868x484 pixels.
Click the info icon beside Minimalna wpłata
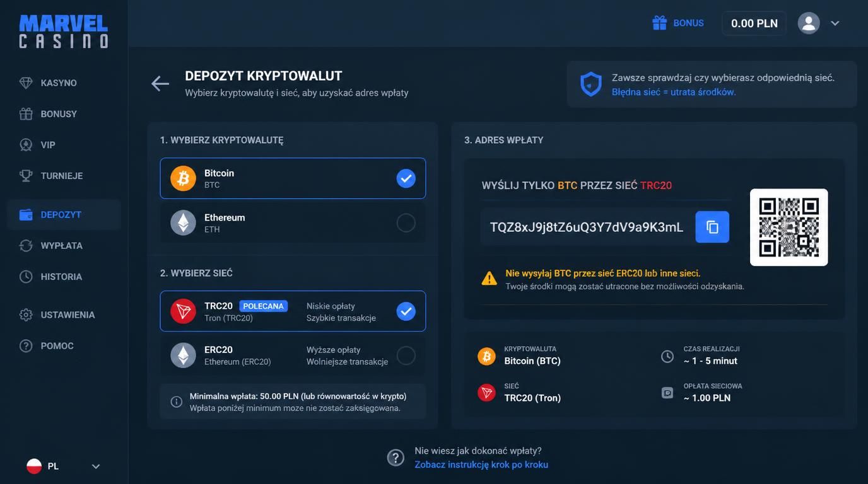(x=177, y=401)
